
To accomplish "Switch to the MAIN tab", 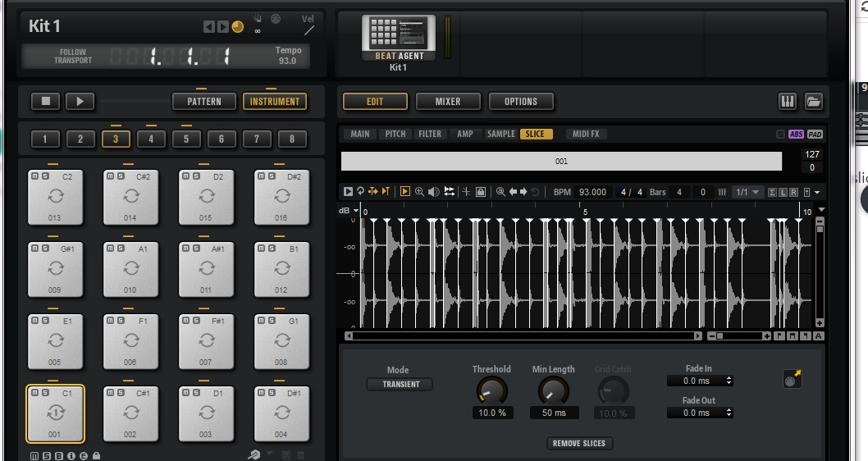I will point(360,134).
